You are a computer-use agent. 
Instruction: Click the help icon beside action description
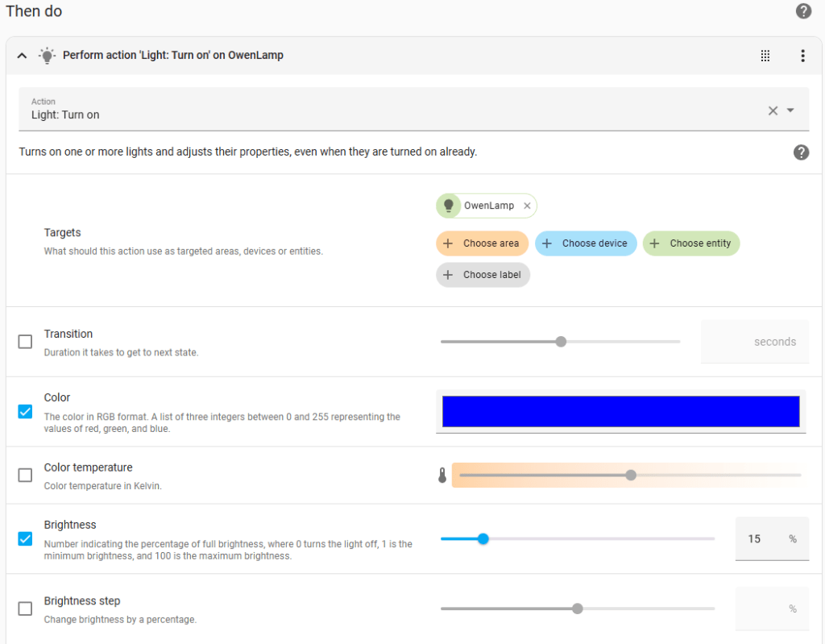click(801, 152)
